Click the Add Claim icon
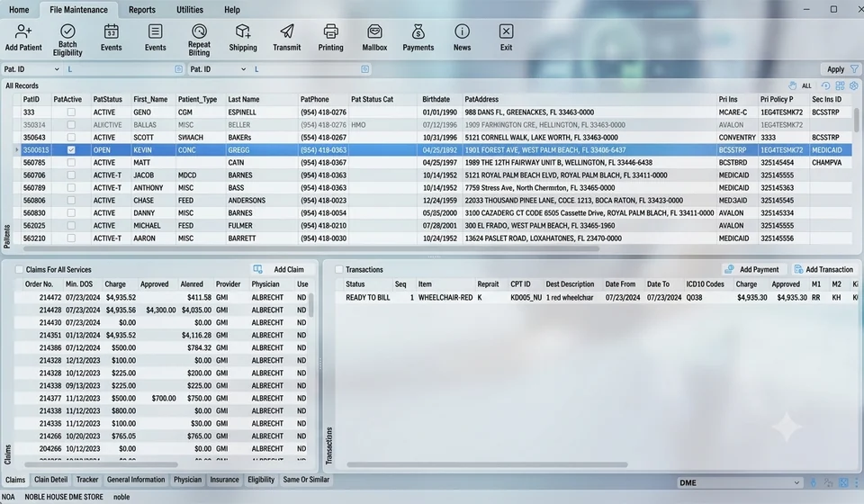The image size is (864, 504). [x=258, y=269]
